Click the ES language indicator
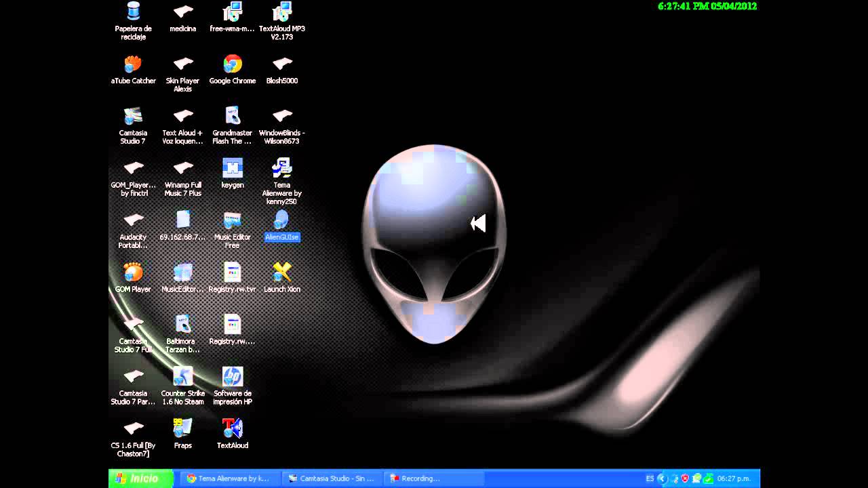The width and height of the screenshot is (868, 488). coord(650,479)
